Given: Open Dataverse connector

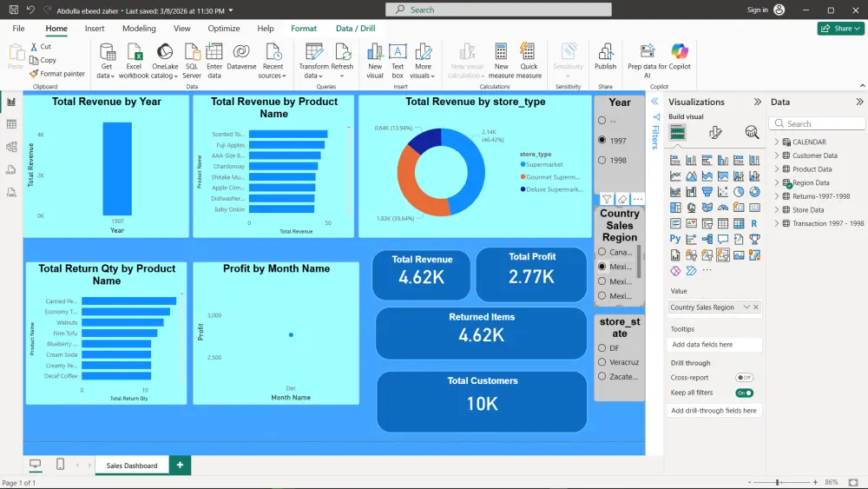Looking at the screenshot, I should 241,57.
